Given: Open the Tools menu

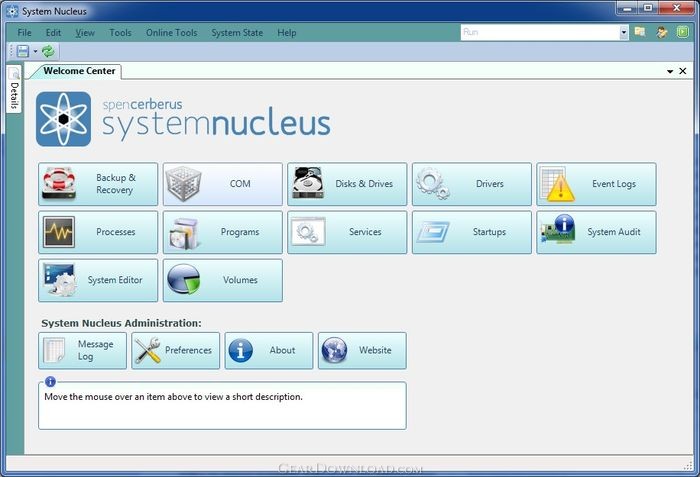Looking at the screenshot, I should pos(121,33).
